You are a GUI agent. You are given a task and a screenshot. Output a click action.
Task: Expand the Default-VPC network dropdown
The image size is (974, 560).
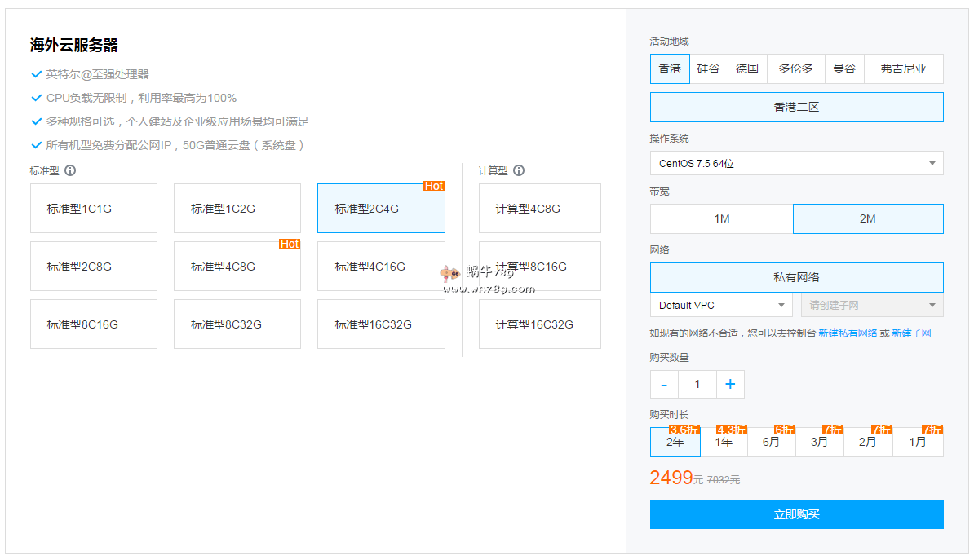tap(721, 306)
